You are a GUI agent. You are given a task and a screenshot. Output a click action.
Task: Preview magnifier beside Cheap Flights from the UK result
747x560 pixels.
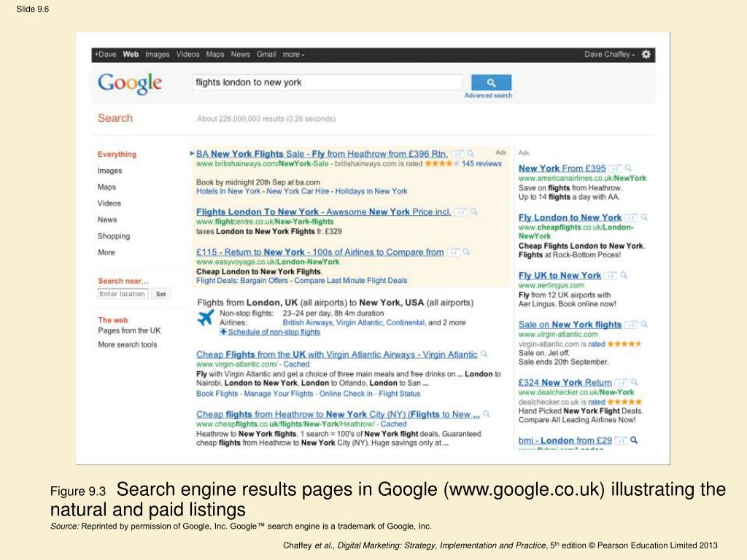pyautogui.click(x=484, y=354)
